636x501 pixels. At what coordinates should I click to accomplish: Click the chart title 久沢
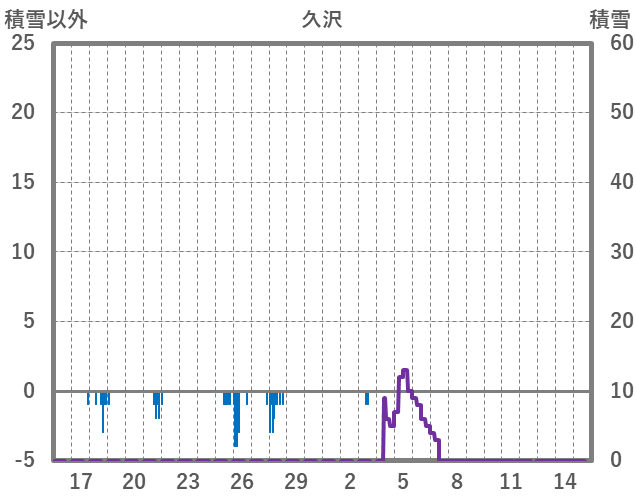(321, 19)
